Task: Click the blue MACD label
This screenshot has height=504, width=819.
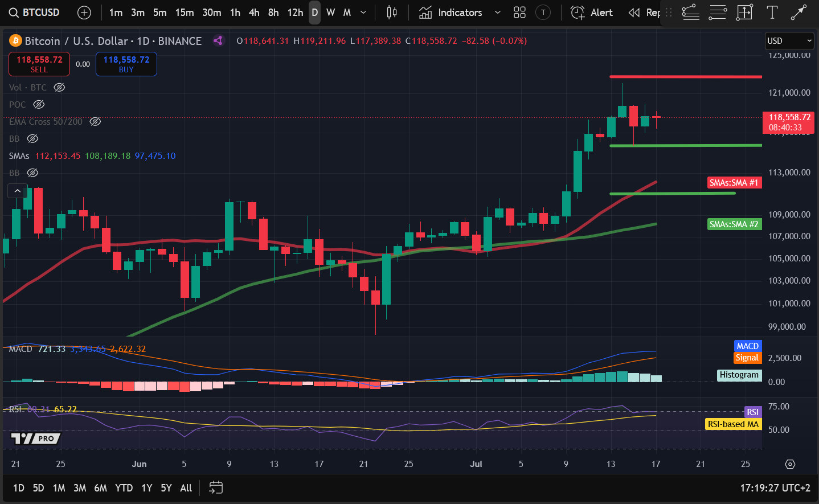Action: pos(747,346)
